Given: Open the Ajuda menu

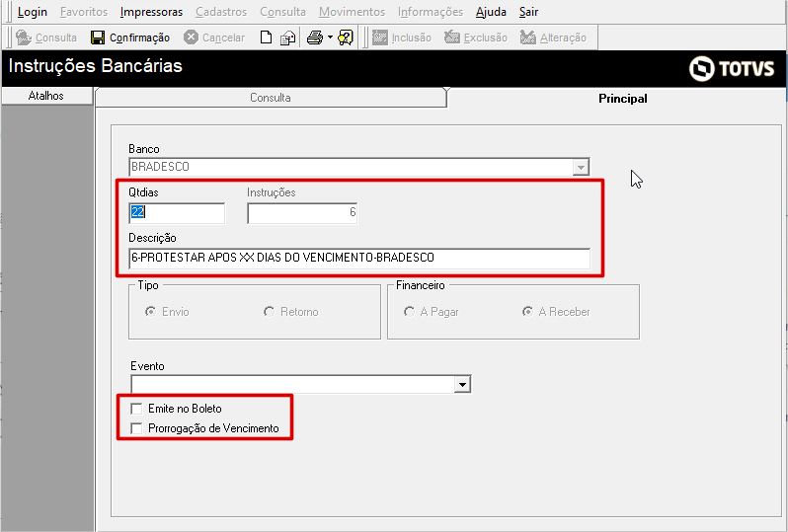Looking at the screenshot, I should pos(491,12).
